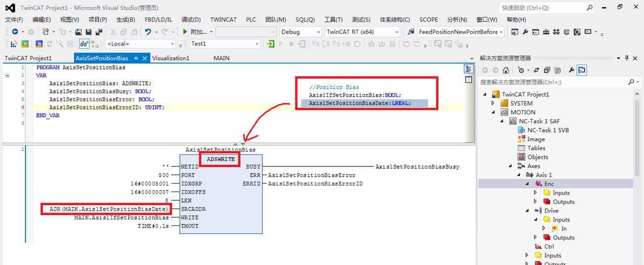Click the search magnifier in quick launch box

pos(589,8)
